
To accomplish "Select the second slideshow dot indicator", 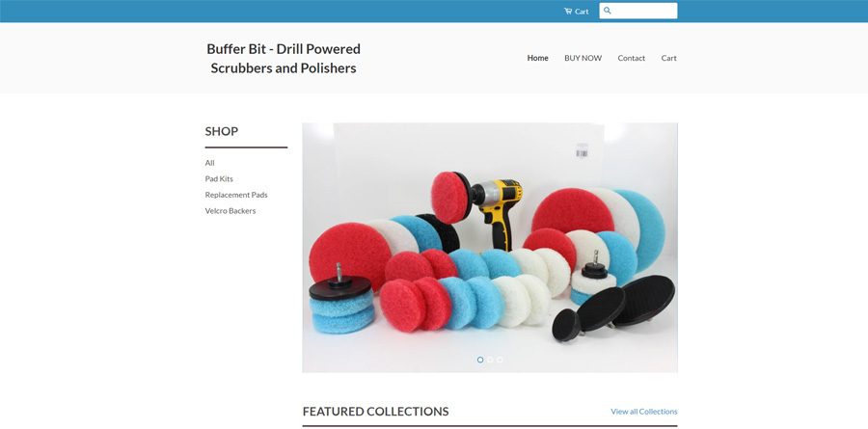I will [x=490, y=360].
